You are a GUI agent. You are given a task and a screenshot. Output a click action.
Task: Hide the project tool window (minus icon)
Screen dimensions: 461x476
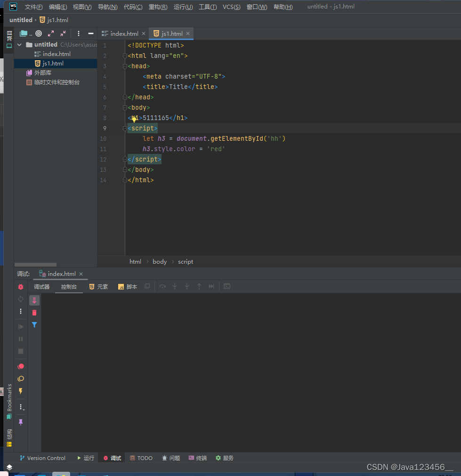tap(91, 33)
